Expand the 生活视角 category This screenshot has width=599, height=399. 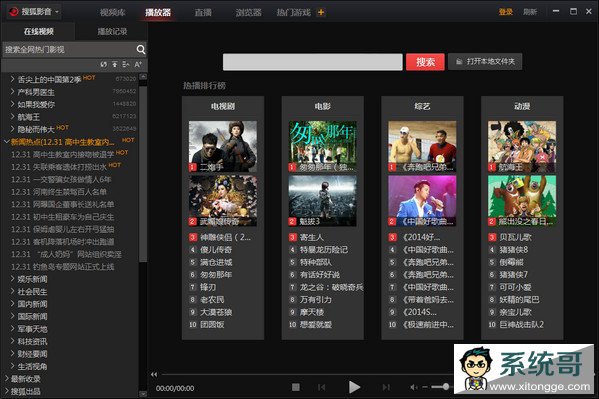[12, 366]
